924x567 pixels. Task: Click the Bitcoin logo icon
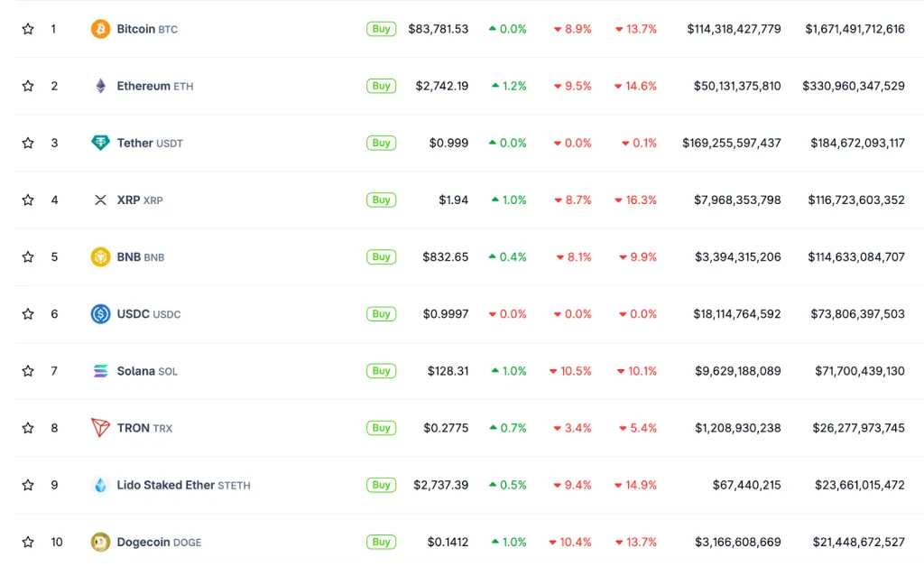[x=100, y=29]
